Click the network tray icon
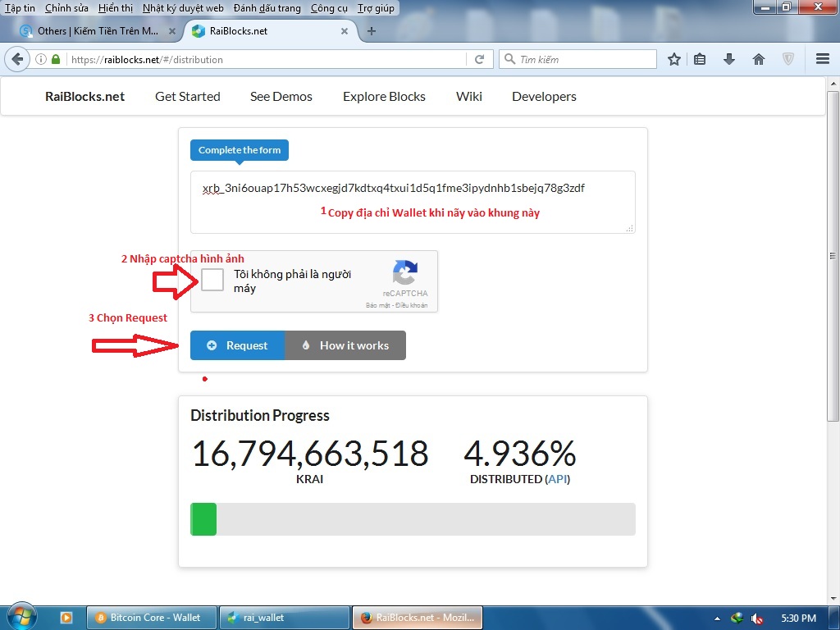Screen dimensions: 840x630 pyautogui.click(x=737, y=618)
